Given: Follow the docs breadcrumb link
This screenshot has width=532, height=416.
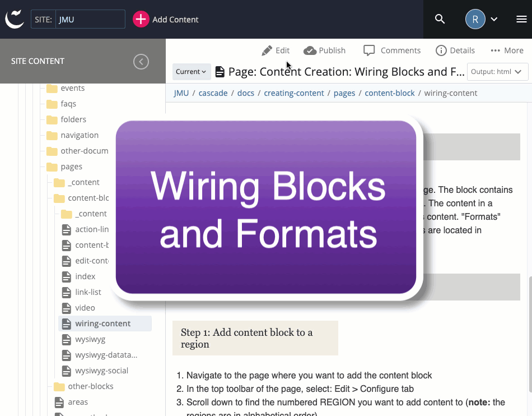Looking at the screenshot, I should point(246,93).
